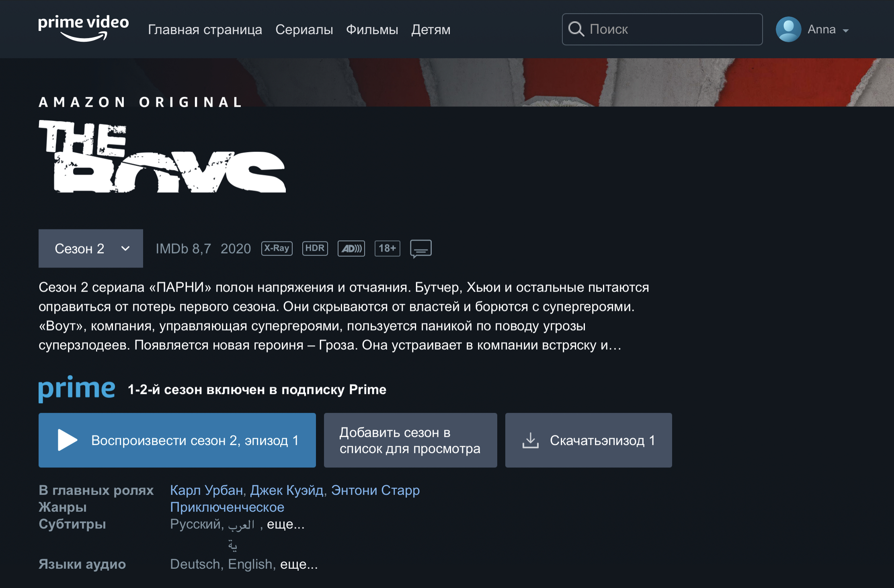Screen dimensions: 894x588
Task: Go to Главная страница
Action: click(x=205, y=29)
